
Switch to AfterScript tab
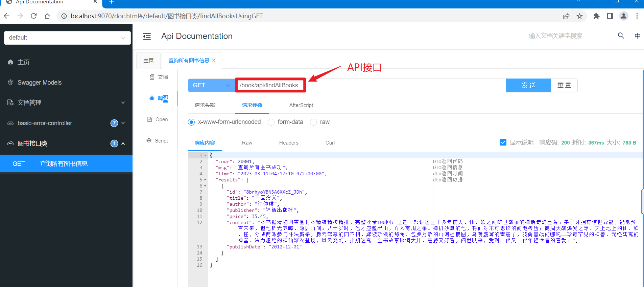pyautogui.click(x=301, y=105)
